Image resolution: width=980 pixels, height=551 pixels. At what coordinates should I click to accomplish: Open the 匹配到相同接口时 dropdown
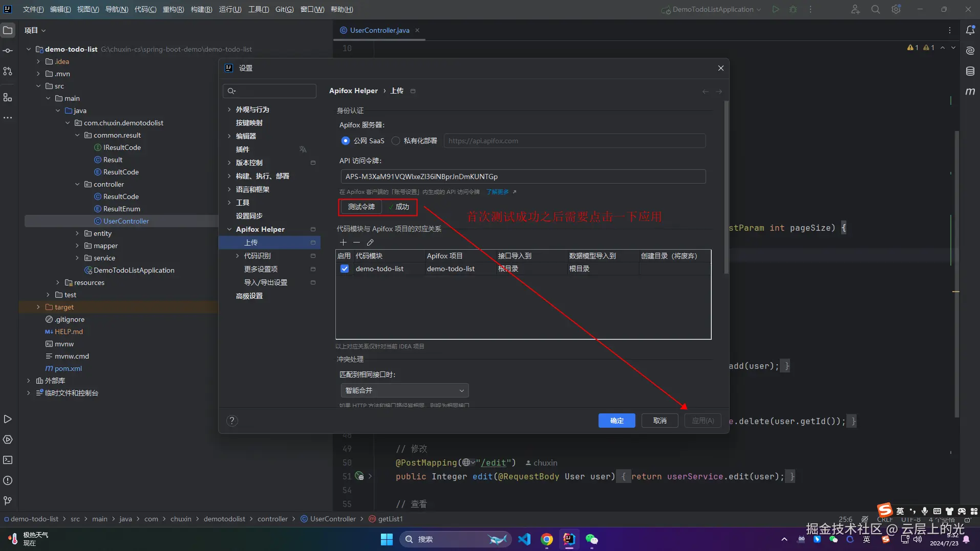click(x=404, y=390)
